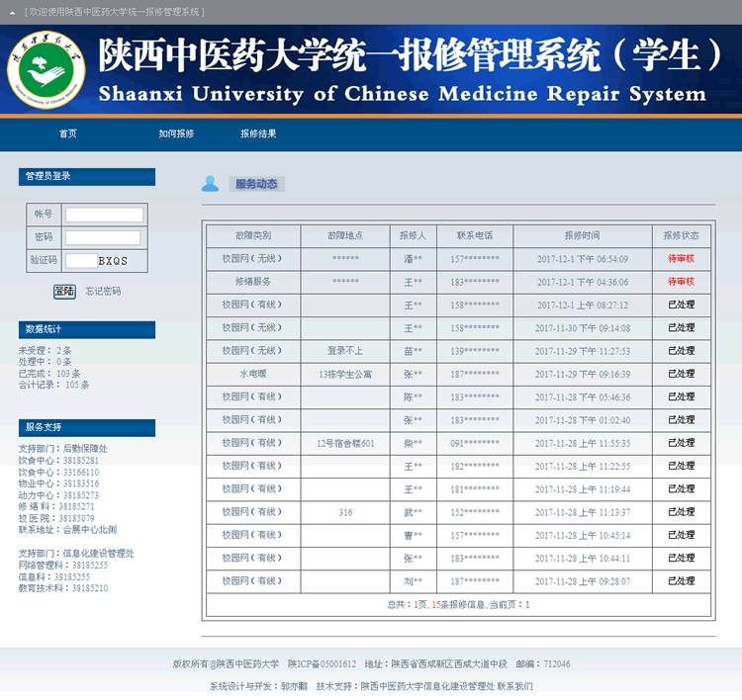The height and width of the screenshot is (700, 742).
Task: Open the 如何报修 menu item
Action: [176, 133]
